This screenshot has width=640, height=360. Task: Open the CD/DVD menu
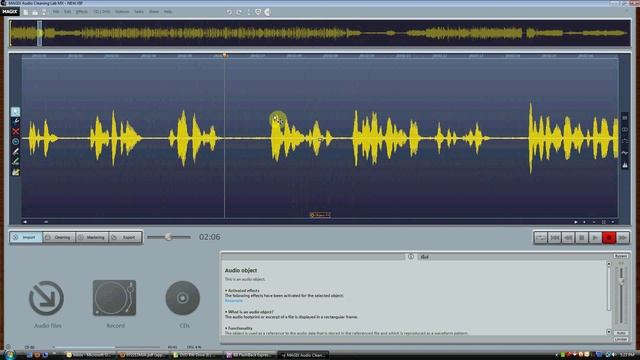point(102,12)
